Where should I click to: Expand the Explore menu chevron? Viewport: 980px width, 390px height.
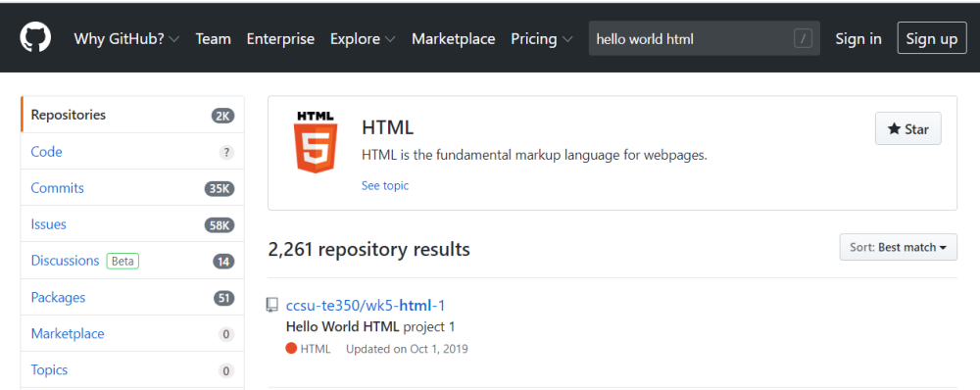click(x=390, y=39)
